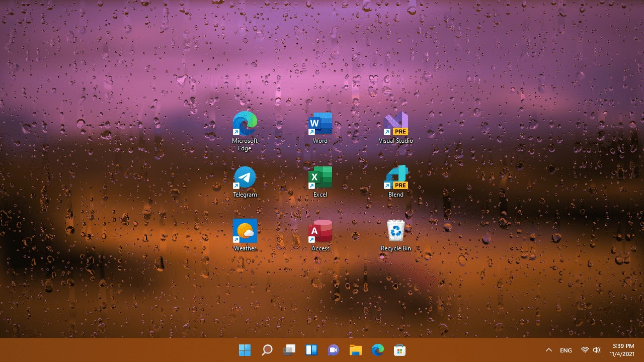Select the Recycle Bin icon
The height and width of the screenshot is (362, 644).
(x=396, y=235)
